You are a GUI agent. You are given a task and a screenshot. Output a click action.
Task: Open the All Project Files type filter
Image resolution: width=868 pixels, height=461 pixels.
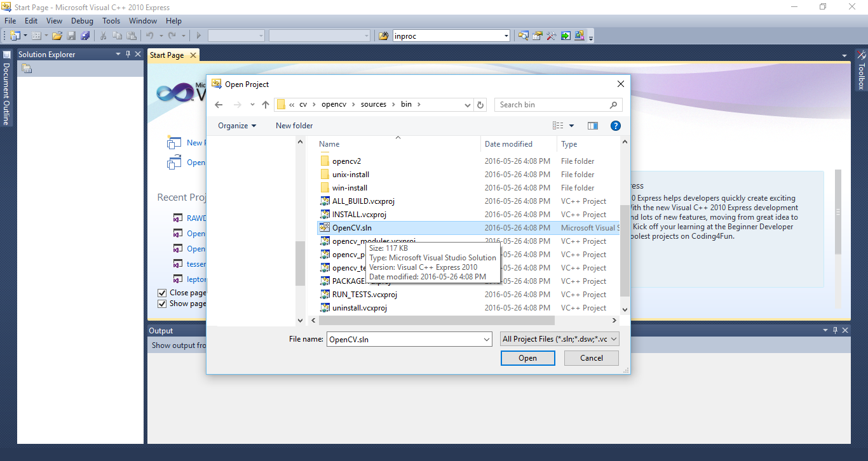pyautogui.click(x=559, y=339)
